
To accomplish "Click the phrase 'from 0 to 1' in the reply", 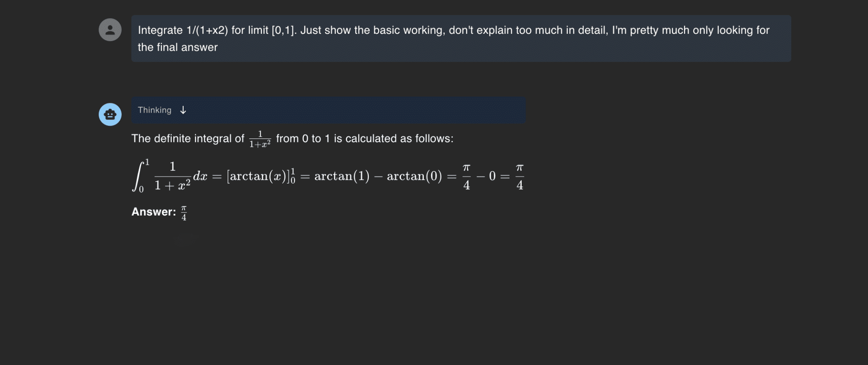I will pos(302,138).
